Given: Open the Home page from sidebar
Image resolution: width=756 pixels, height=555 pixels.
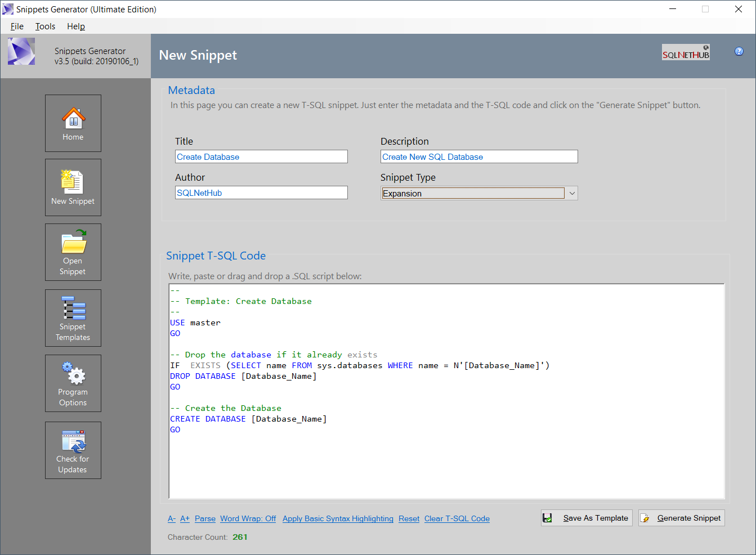Looking at the screenshot, I should click(73, 123).
